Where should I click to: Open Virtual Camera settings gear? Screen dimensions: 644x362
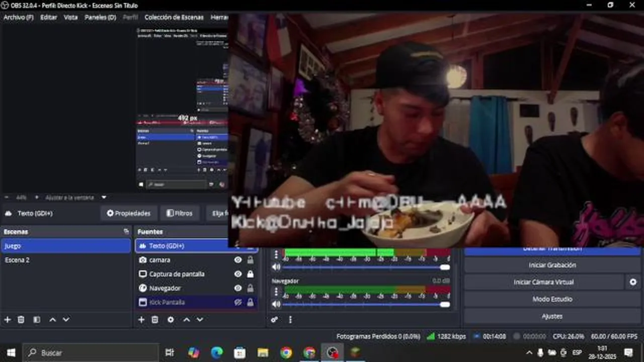(x=633, y=282)
